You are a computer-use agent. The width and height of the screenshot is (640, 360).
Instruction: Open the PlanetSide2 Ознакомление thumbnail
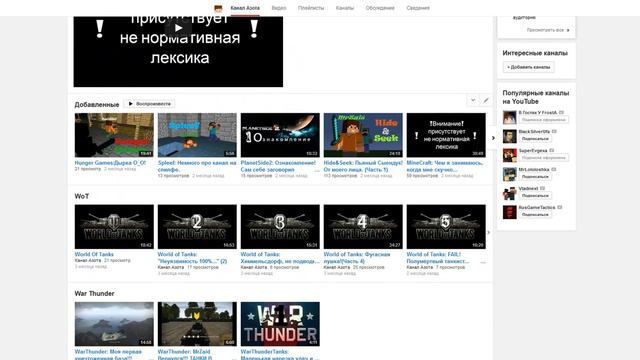[280, 135]
